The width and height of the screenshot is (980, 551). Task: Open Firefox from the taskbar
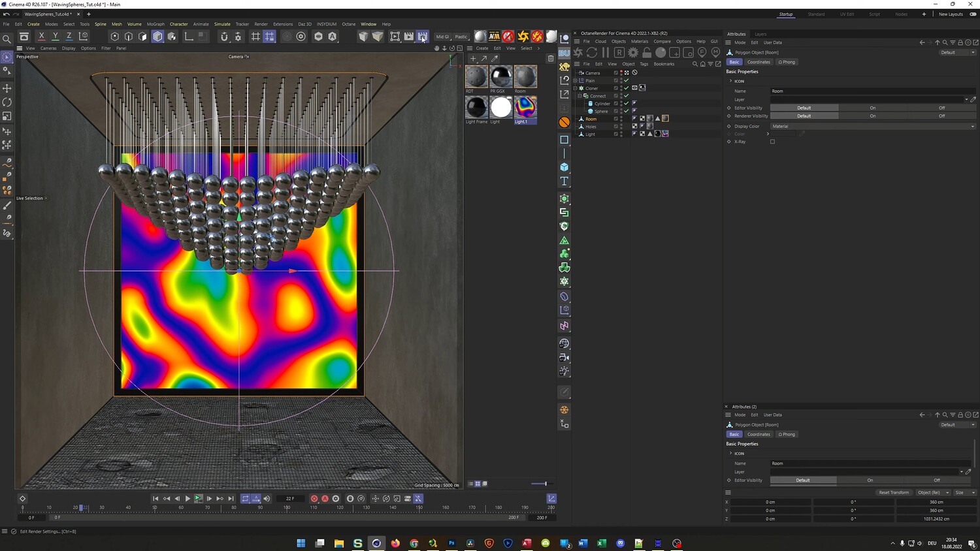click(395, 543)
